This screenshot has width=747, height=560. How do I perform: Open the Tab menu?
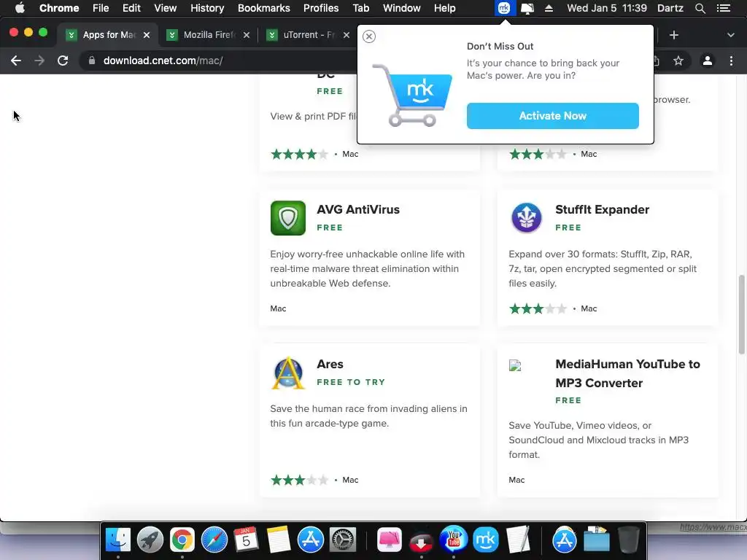[360, 8]
